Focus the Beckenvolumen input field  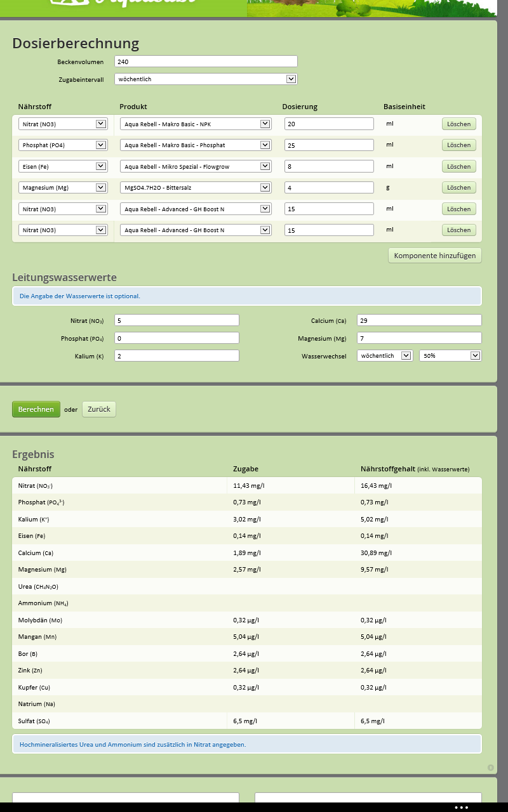pyautogui.click(x=206, y=62)
